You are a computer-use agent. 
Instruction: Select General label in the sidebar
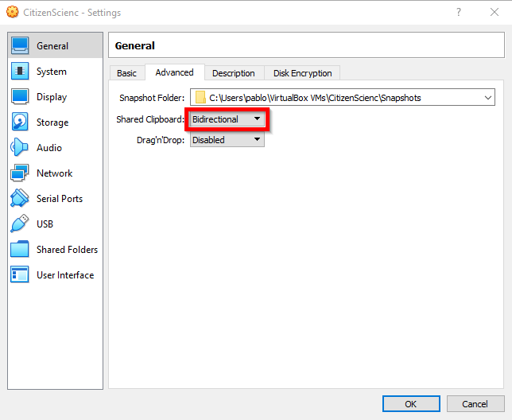[x=52, y=46]
